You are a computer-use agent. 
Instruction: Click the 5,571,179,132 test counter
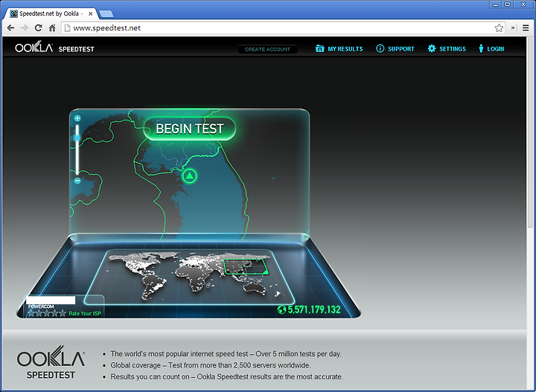click(314, 309)
